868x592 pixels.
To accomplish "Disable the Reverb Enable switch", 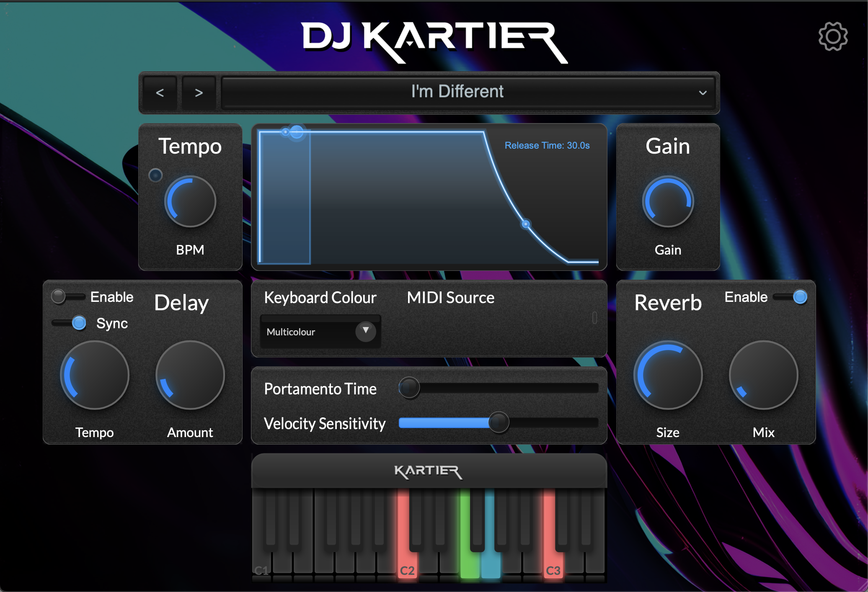I will tap(790, 296).
